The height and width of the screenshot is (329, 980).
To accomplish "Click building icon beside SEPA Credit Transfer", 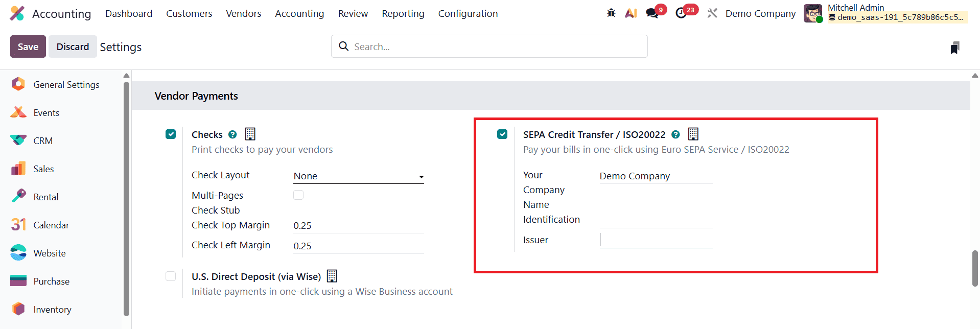I will click(x=693, y=134).
